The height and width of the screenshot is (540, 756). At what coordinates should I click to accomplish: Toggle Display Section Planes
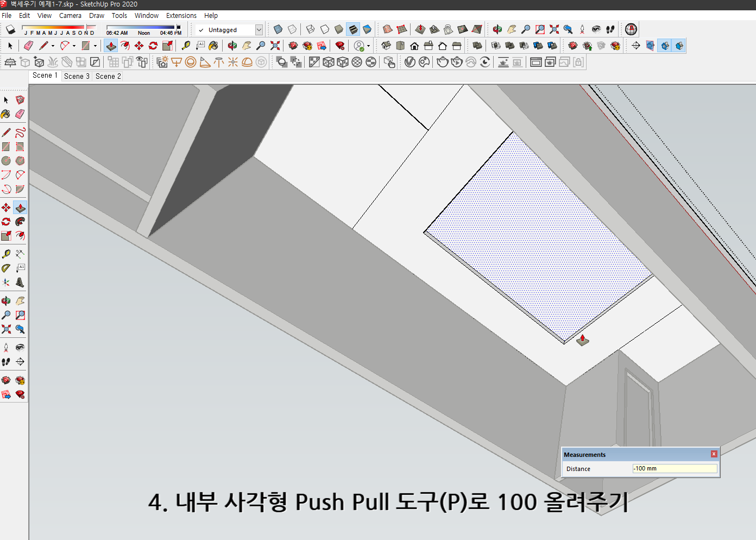pyautogui.click(x=650, y=46)
